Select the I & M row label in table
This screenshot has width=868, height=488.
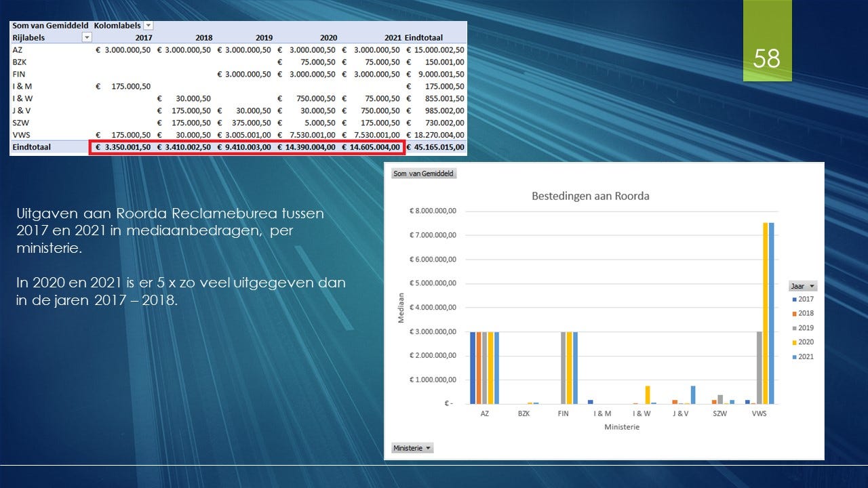(x=22, y=86)
